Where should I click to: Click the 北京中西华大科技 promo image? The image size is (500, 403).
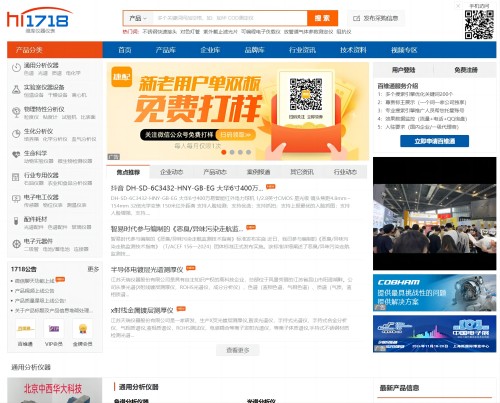[x=55, y=390]
